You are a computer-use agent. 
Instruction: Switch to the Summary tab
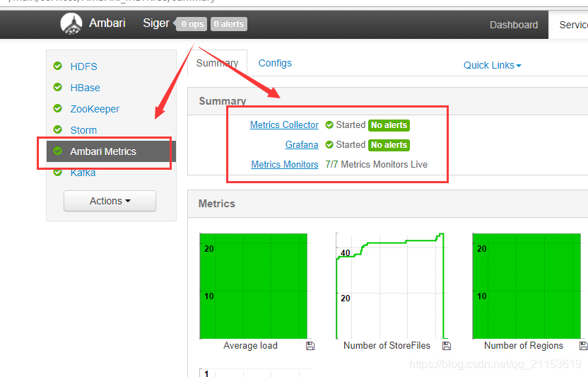pyautogui.click(x=217, y=63)
